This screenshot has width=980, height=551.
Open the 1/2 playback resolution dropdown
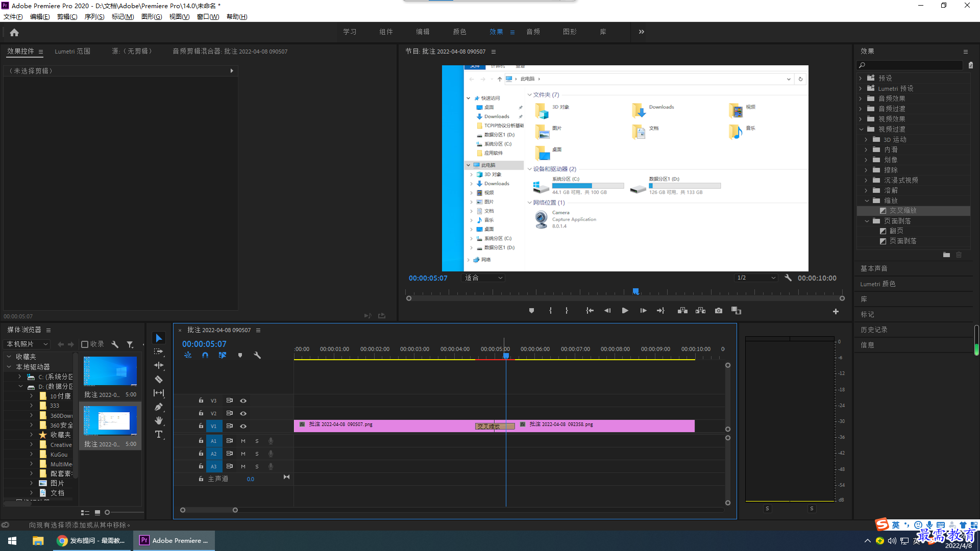point(756,278)
